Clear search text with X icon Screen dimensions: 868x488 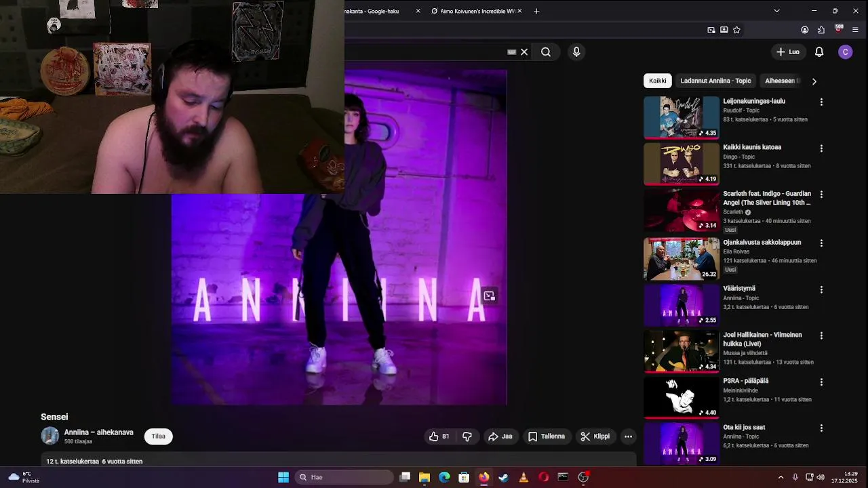[524, 52]
